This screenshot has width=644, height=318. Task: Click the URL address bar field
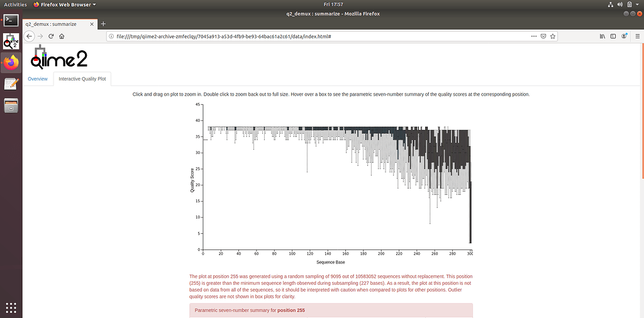click(314, 36)
